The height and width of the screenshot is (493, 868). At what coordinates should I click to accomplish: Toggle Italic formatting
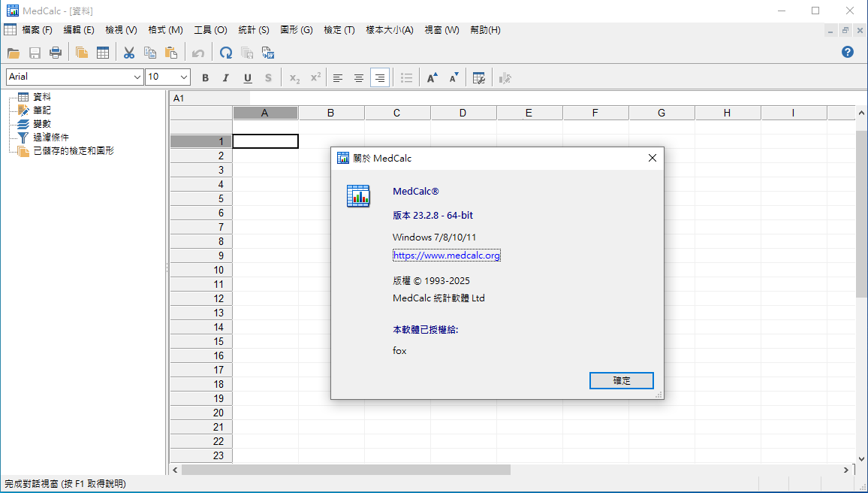[226, 78]
